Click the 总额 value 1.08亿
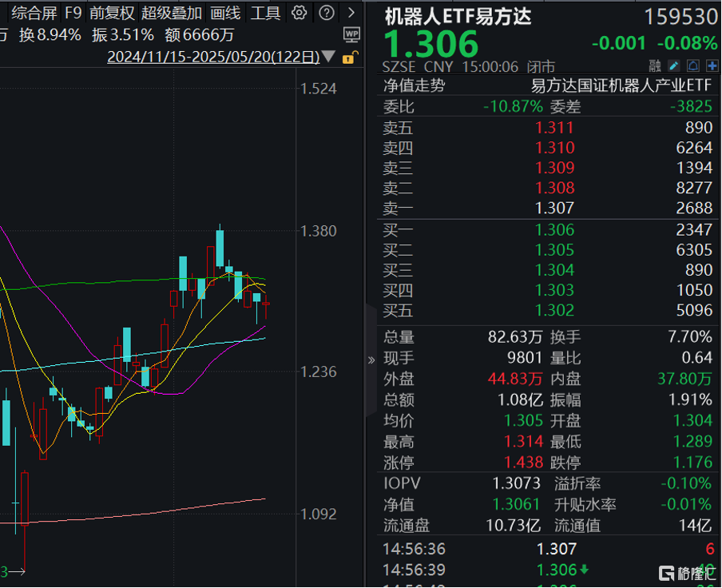 click(x=520, y=399)
